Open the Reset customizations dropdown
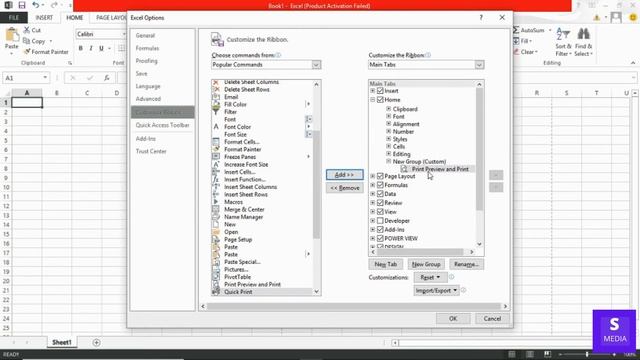Screen dimensions: 640x360 tap(430, 277)
